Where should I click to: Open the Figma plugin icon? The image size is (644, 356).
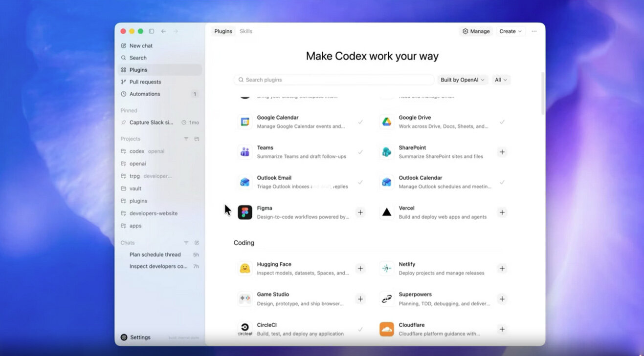[245, 212]
